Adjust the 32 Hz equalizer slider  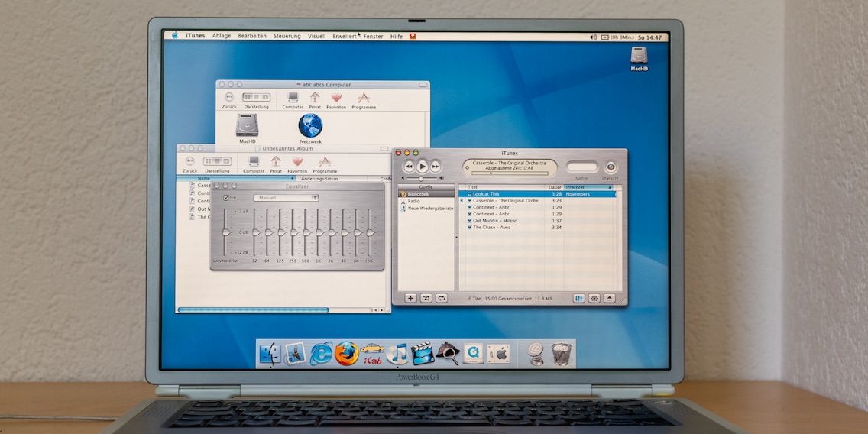click(255, 232)
